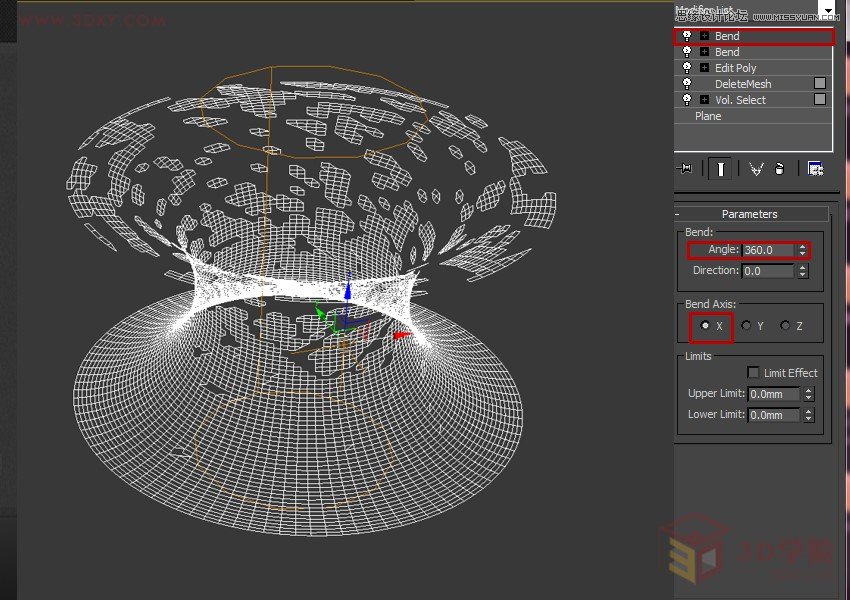850x600 pixels.
Task: Open Configure Modifier Sets via its icon
Action: (x=815, y=168)
